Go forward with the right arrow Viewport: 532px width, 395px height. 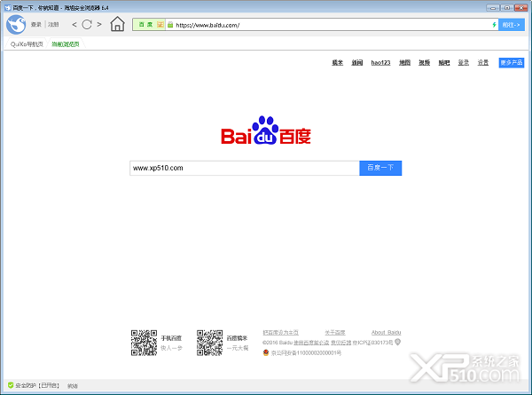pos(99,25)
